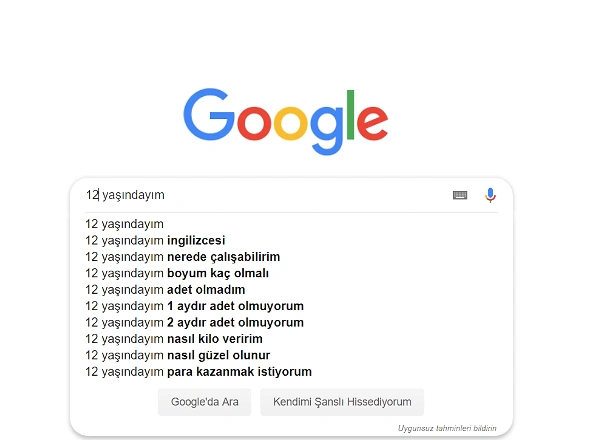Choose the 'nasıl güzel olunur' suggestion
The image size is (599, 440).
click(178, 356)
